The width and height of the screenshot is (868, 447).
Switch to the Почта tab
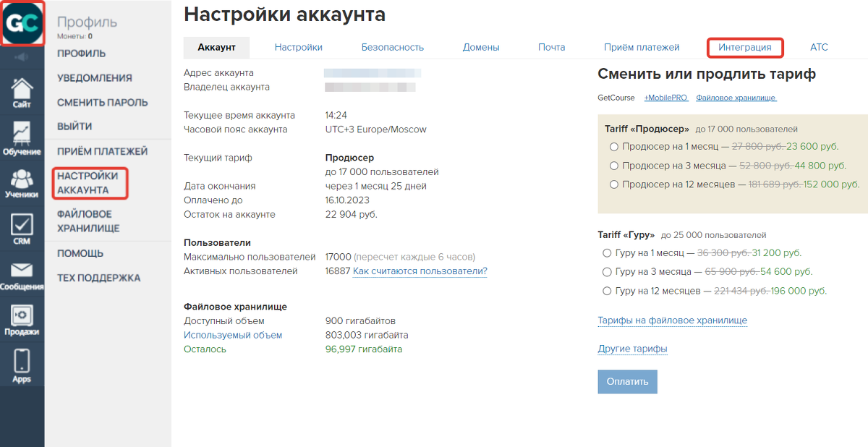point(551,47)
